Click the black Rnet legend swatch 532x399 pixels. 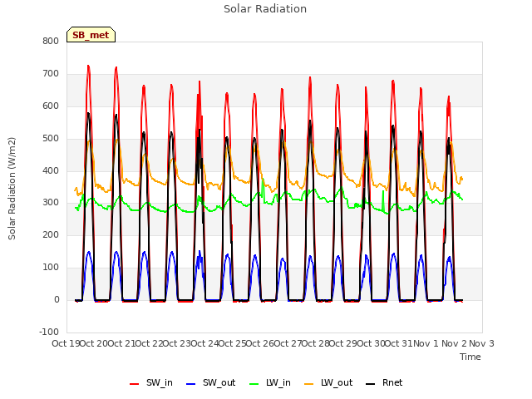pos(371,384)
